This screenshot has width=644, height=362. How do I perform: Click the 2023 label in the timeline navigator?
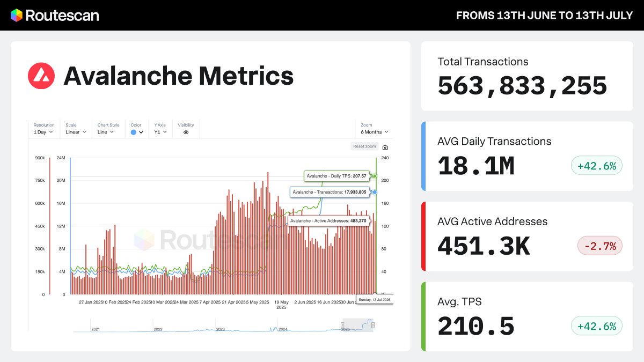(221, 329)
